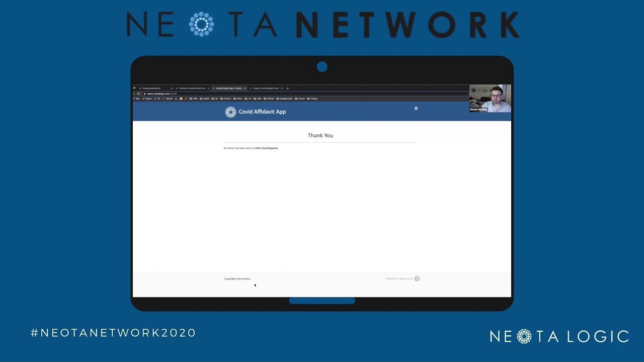Open the Coding bookmark folder

pyautogui.click(x=312, y=99)
